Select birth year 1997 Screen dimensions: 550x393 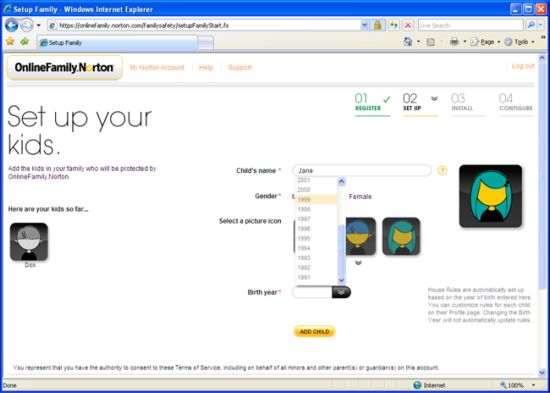(316, 219)
